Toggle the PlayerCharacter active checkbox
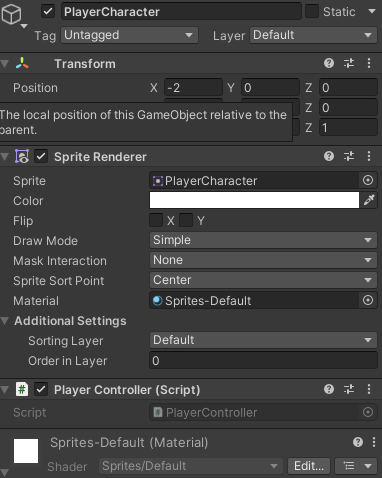This screenshot has width=382, height=478. click(48, 11)
